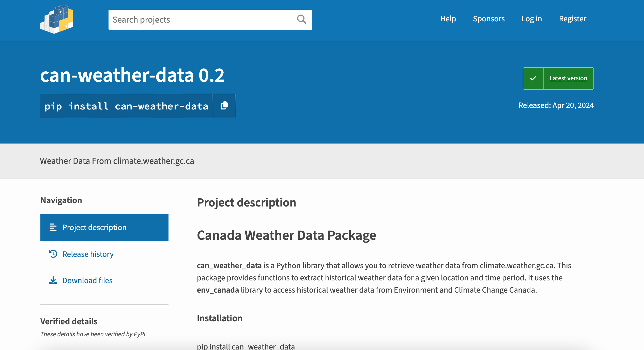Click the Release history clock icon
This screenshot has width=644, height=350.
(x=53, y=254)
